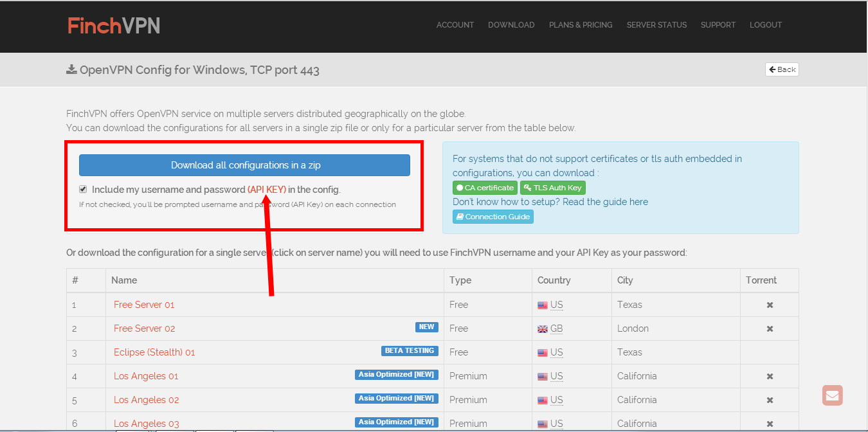The image size is (868, 432).
Task: Download Los Angeles 02 server configuration
Action: 147,400
